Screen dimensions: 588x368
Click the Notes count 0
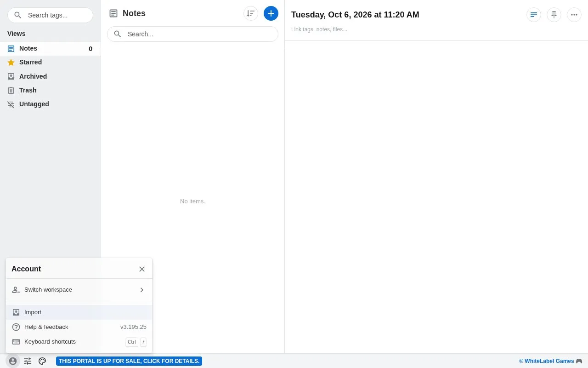[x=90, y=49]
